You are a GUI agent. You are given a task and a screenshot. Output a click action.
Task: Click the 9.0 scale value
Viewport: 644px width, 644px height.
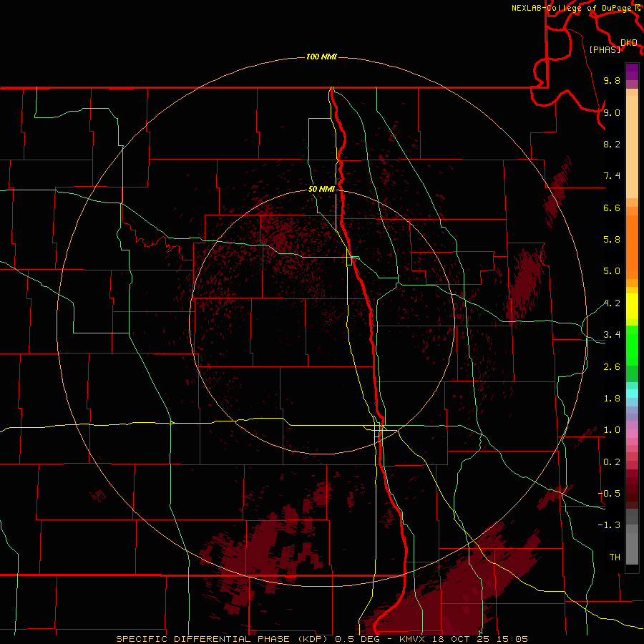coord(612,112)
